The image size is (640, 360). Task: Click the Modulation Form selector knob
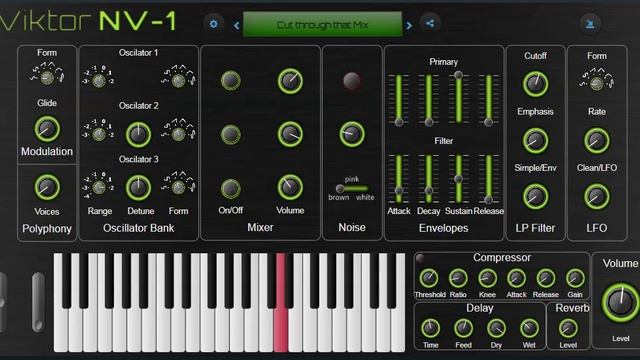coord(47,77)
